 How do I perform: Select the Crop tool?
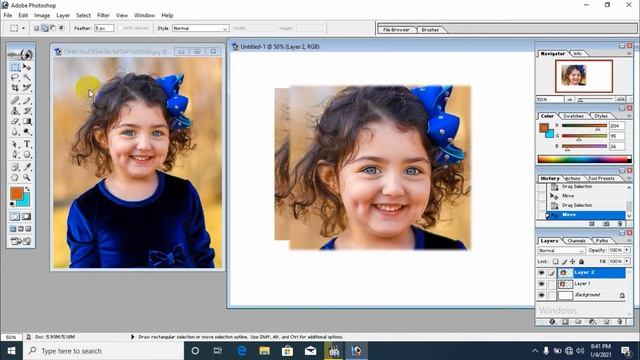tap(15, 87)
